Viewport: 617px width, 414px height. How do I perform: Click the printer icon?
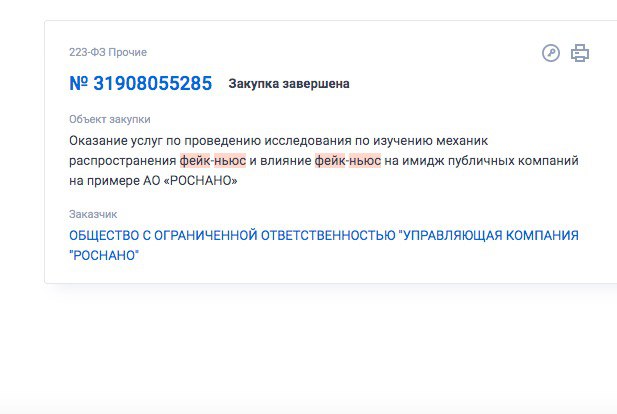(580, 53)
